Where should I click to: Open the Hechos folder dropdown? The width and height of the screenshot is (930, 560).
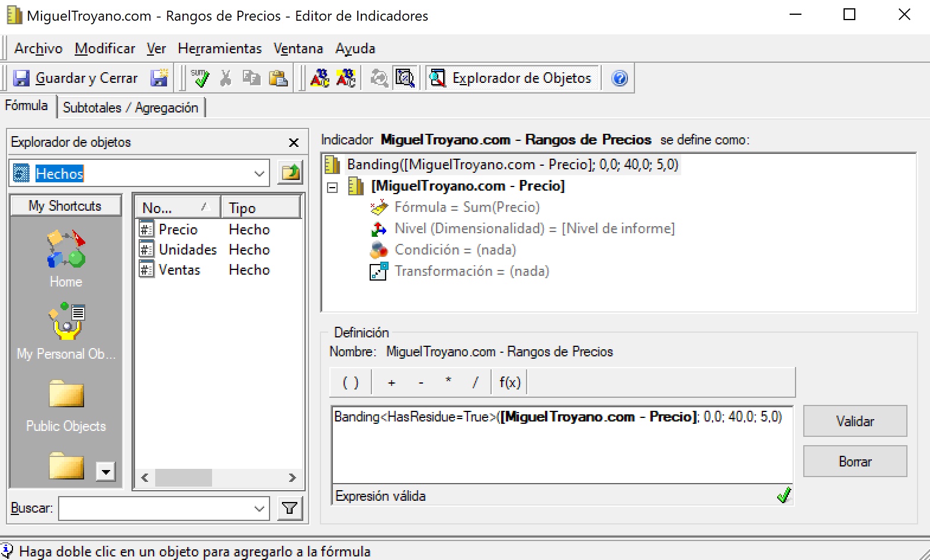point(259,173)
